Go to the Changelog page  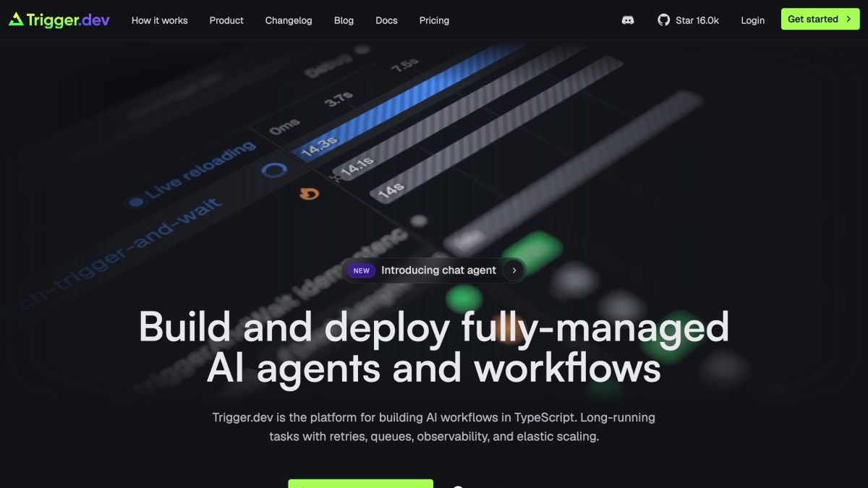pyautogui.click(x=289, y=20)
